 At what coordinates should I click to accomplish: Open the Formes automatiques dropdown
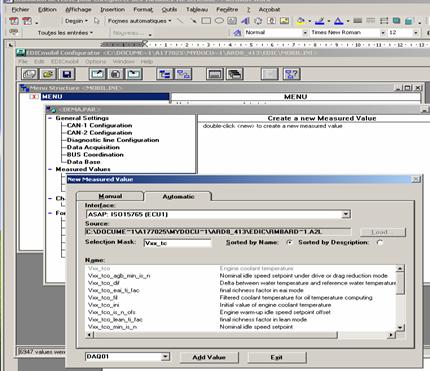point(140,21)
